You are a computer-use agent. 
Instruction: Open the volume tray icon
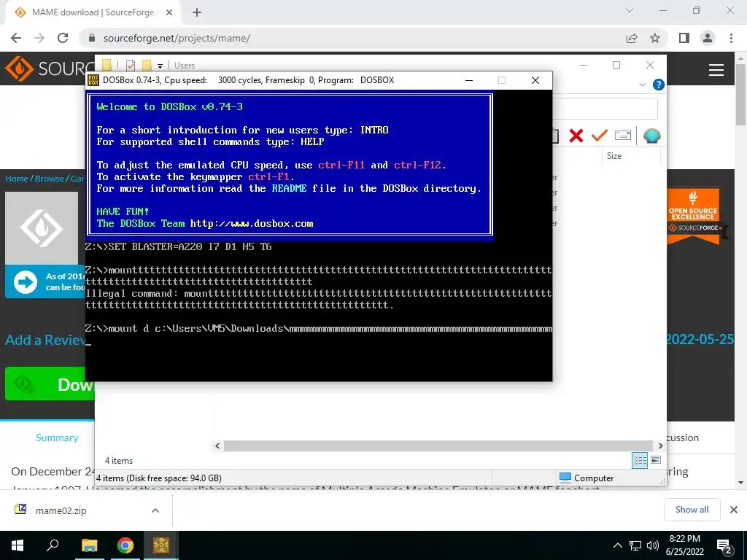[653, 545]
